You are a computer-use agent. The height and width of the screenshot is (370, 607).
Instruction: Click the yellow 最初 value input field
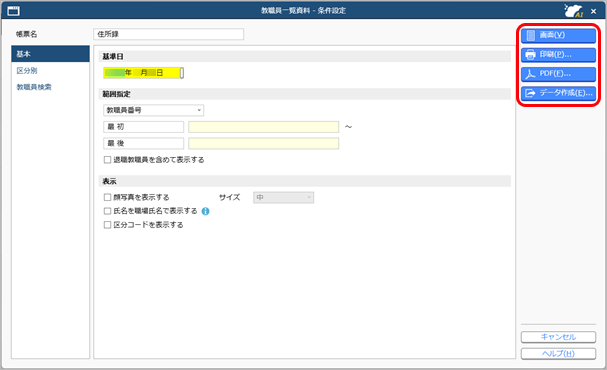pyautogui.click(x=263, y=127)
